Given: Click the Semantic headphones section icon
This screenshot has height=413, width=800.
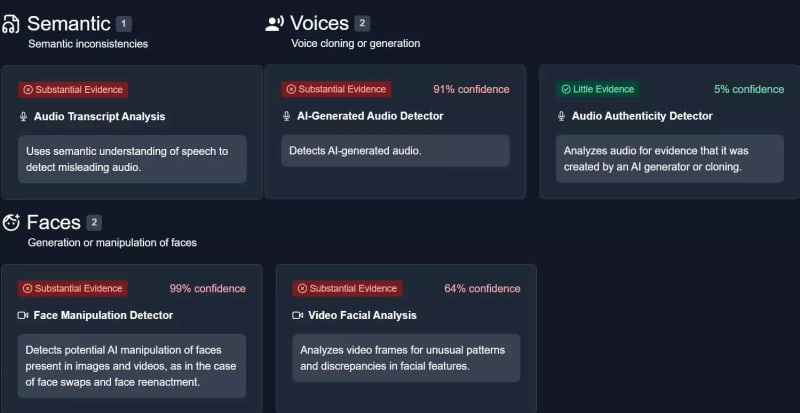Looking at the screenshot, I should click(11, 23).
